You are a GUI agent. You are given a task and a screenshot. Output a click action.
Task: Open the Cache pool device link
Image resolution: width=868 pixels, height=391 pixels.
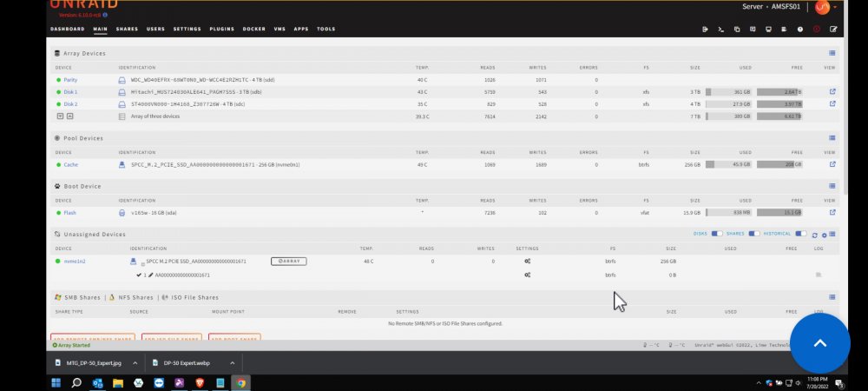71,164
